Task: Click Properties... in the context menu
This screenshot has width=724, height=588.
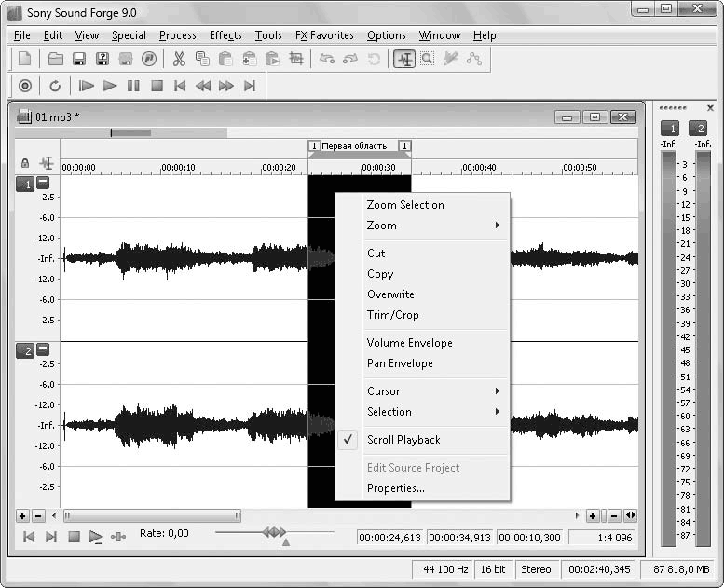Action: click(x=395, y=488)
